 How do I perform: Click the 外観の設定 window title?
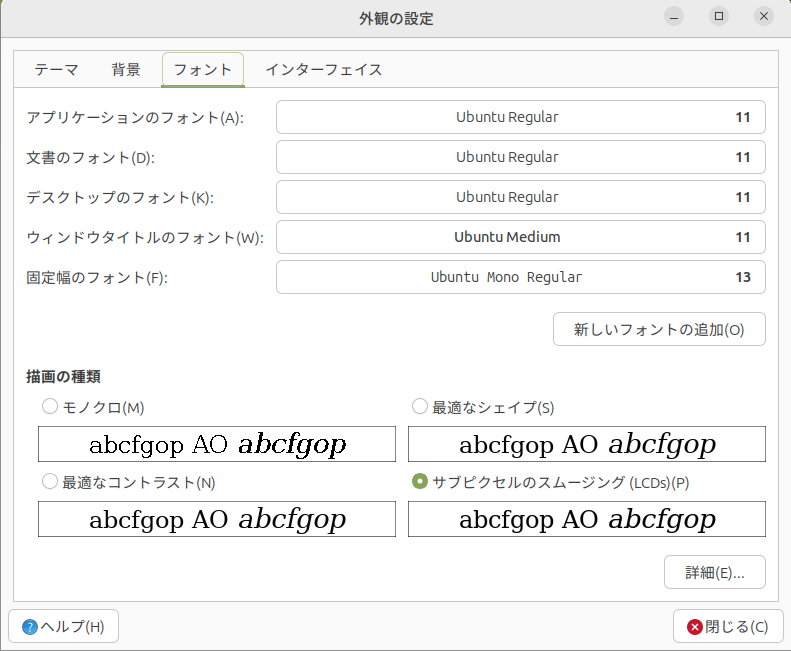[396, 19]
